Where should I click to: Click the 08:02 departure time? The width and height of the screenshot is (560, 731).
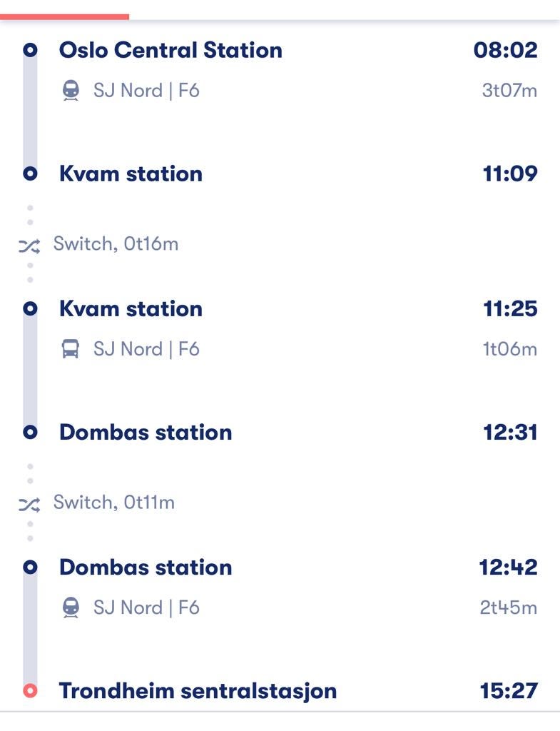pyautogui.click(x=506, y=51)
